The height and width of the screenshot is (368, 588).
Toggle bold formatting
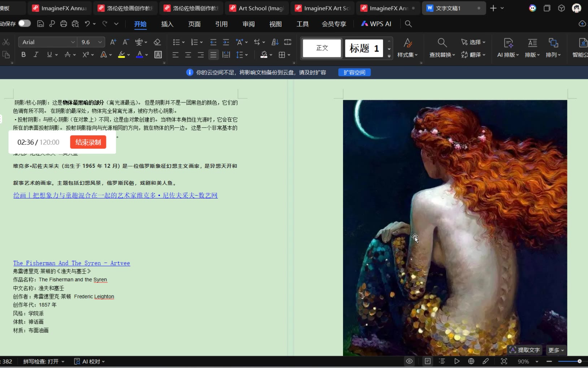[x=23, y=54]
